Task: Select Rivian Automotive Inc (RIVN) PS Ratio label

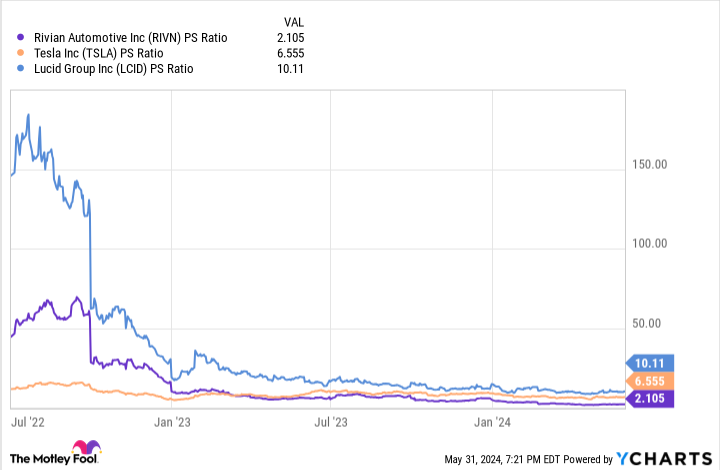Action: [x=130, y=38]
